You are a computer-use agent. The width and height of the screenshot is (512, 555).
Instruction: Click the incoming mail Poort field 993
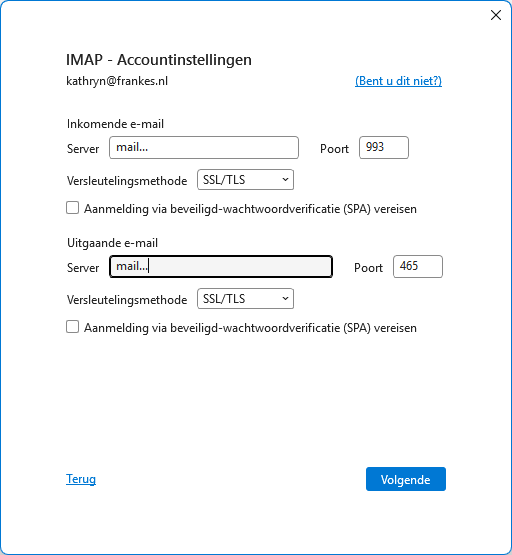[x=384, y=148]
